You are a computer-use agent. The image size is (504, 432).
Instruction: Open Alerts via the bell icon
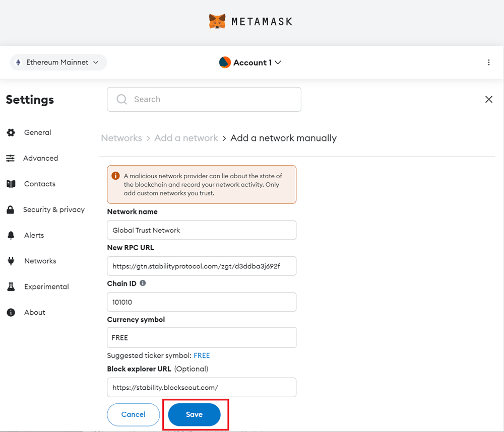(x=11, y=235)
